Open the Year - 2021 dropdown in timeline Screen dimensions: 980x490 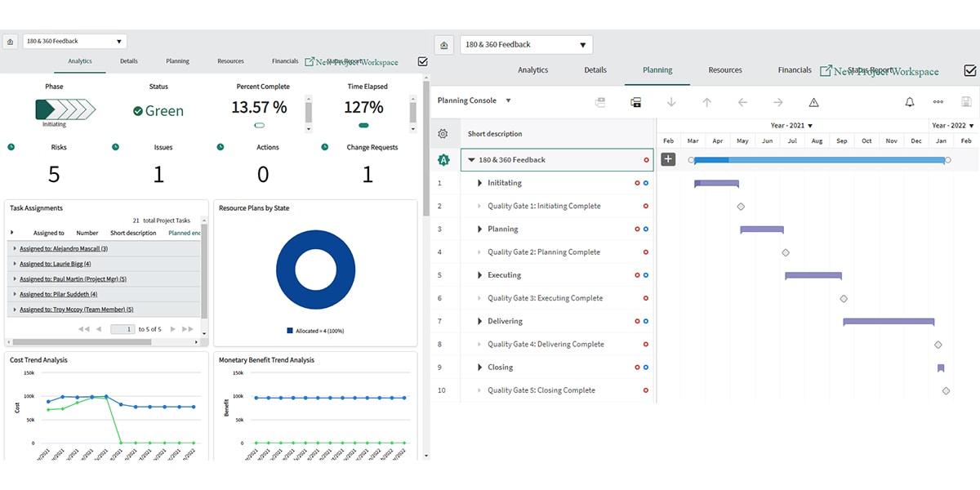pyautogui.click(x=810, y=126)
